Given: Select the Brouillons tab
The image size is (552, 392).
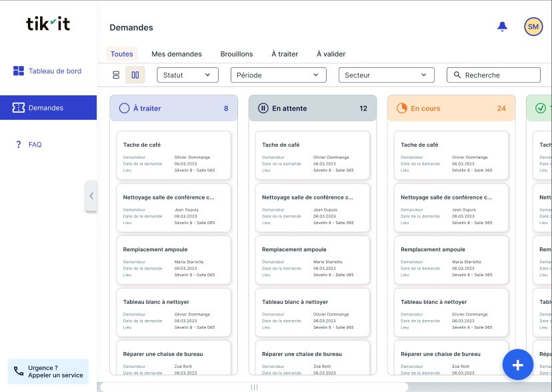Looking at the screenshot, I should [x=237, y=54].
